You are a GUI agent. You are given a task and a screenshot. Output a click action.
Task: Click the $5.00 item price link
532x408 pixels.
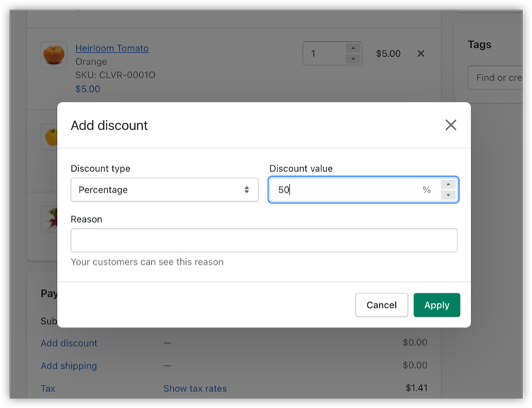pyautogui.click(x=88, y=89)
